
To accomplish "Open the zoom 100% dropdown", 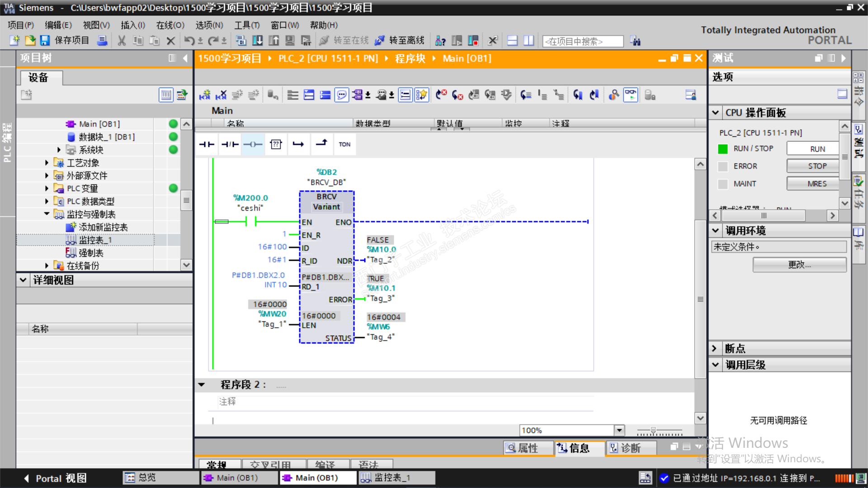I will click(x=619, y=430).
